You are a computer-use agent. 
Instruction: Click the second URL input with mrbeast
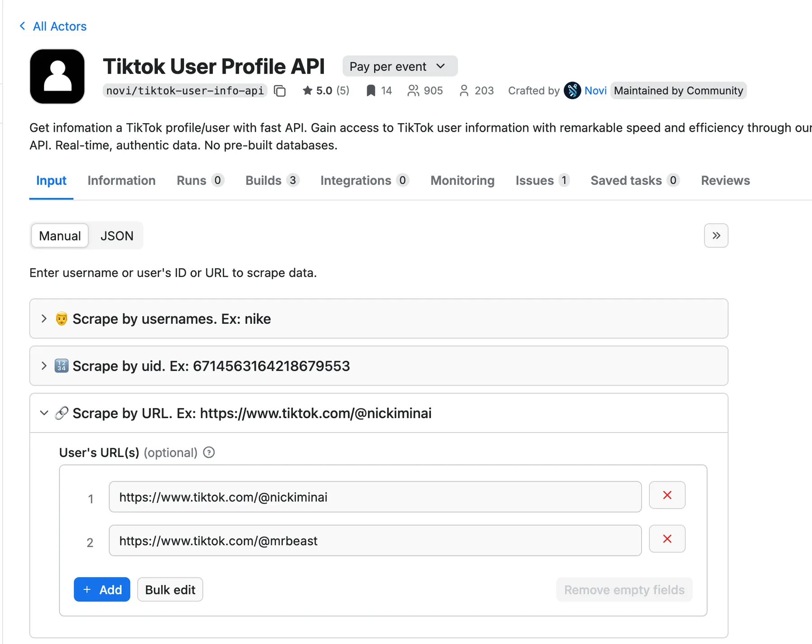[x=374, y=541]
